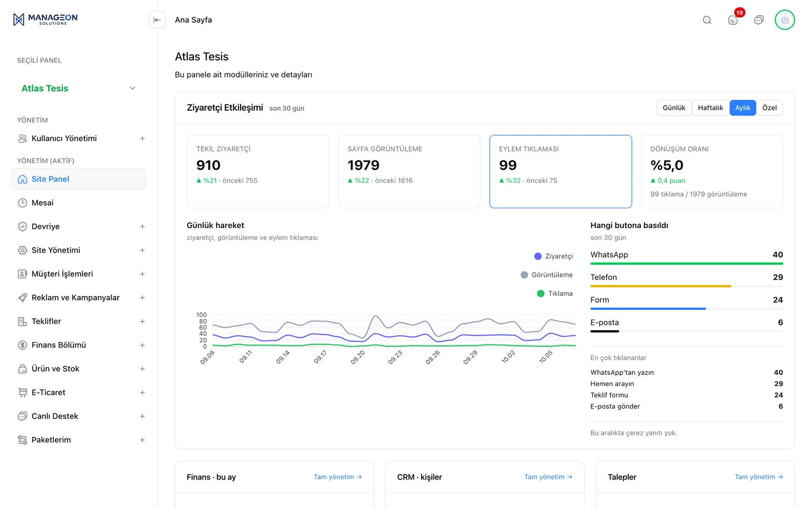Open notifications showing the 19 badge
This screenshot has width=812, height=508.
pos(733,20)
